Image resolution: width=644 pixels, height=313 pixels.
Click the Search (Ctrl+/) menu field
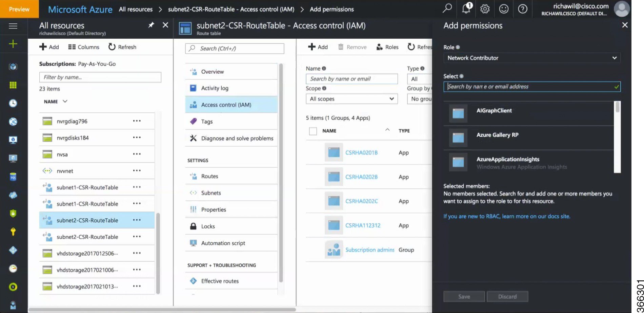(x=235, y=49)
